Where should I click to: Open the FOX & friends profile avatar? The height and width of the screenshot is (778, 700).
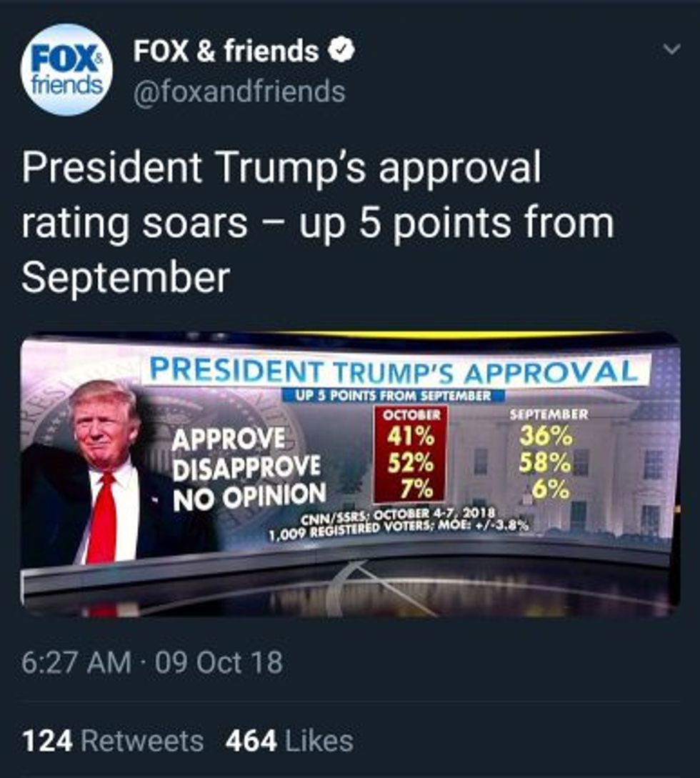point(67,70)
